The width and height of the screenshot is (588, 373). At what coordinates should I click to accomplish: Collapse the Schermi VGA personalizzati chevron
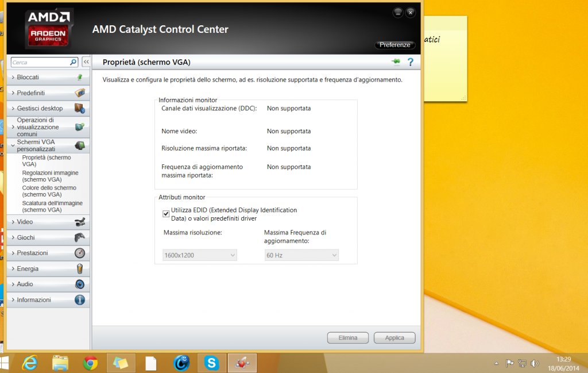[x=13, y=145]
